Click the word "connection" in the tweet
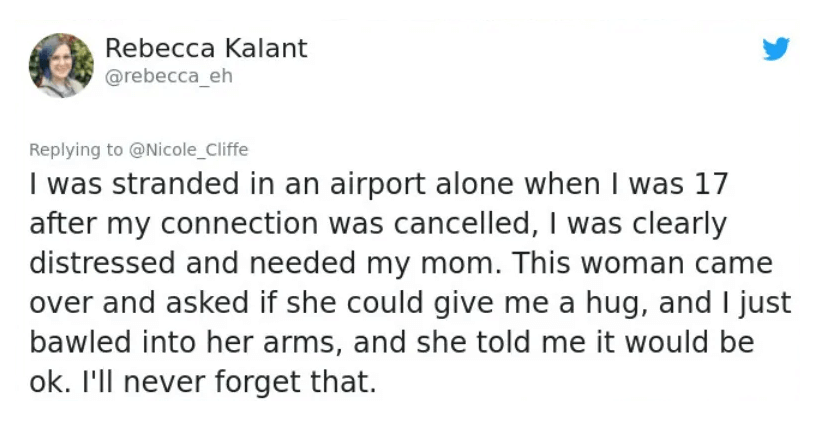 click(x=240, y=224)
